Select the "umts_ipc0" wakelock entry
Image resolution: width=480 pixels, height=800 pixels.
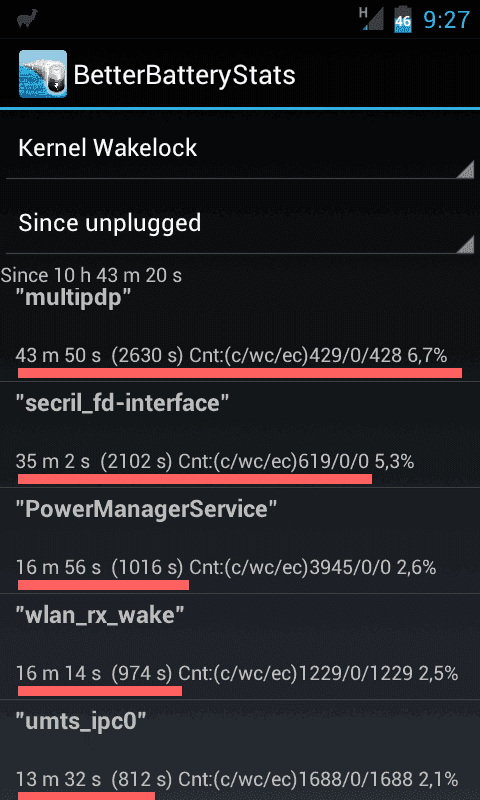[x=240, y=750]
